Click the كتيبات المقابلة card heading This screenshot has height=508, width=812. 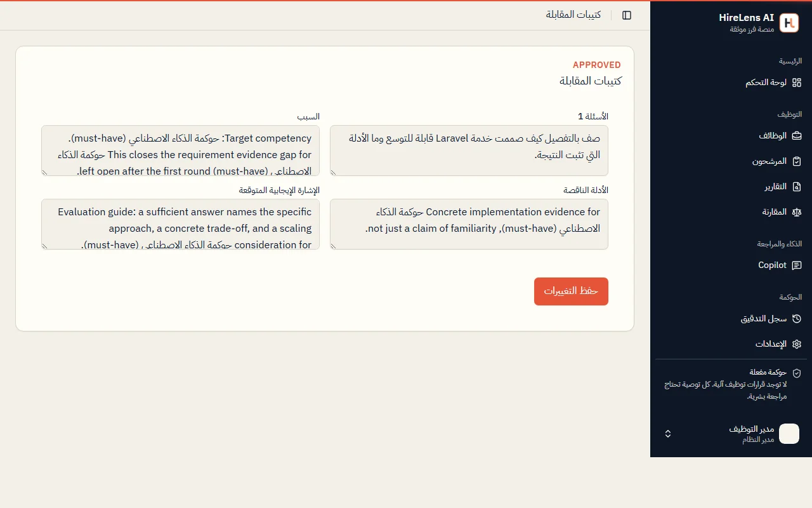point(590,81)
